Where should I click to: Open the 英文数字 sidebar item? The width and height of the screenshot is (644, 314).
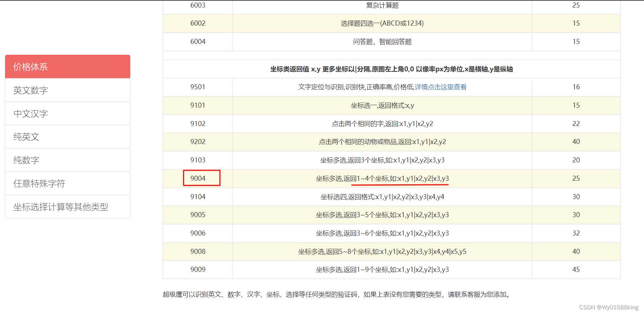pyautogui.click(x=68, y=90)
